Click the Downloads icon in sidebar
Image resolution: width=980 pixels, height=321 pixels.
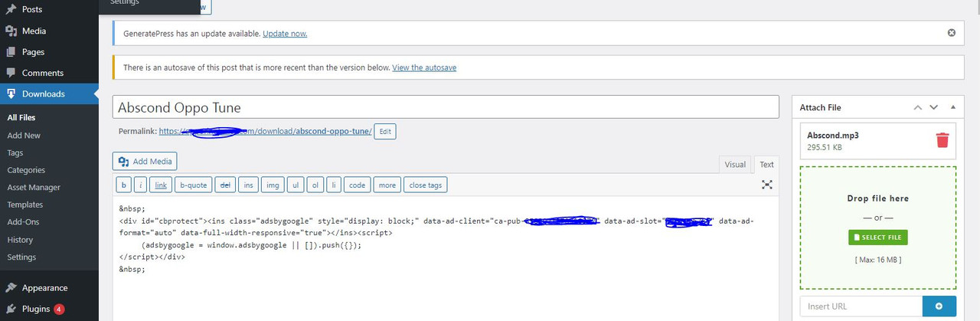[11, 94]
